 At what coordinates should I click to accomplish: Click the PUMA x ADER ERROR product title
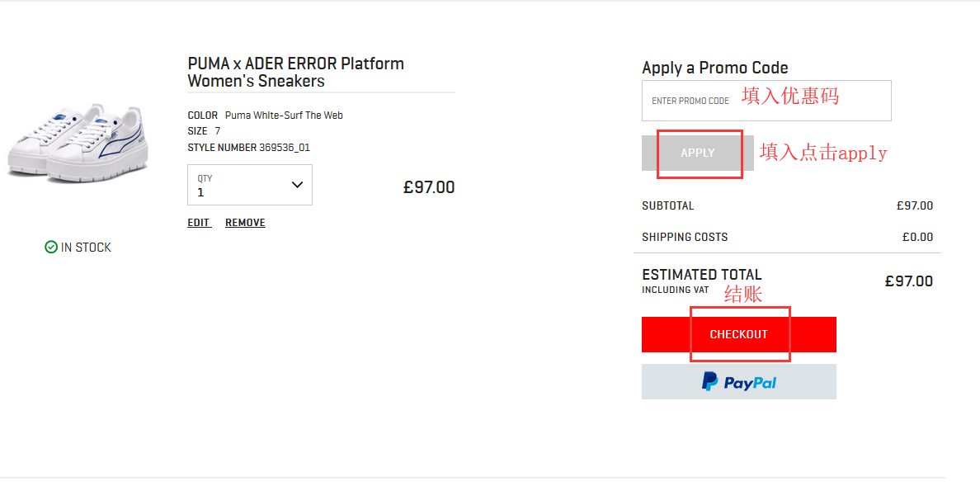295,72
